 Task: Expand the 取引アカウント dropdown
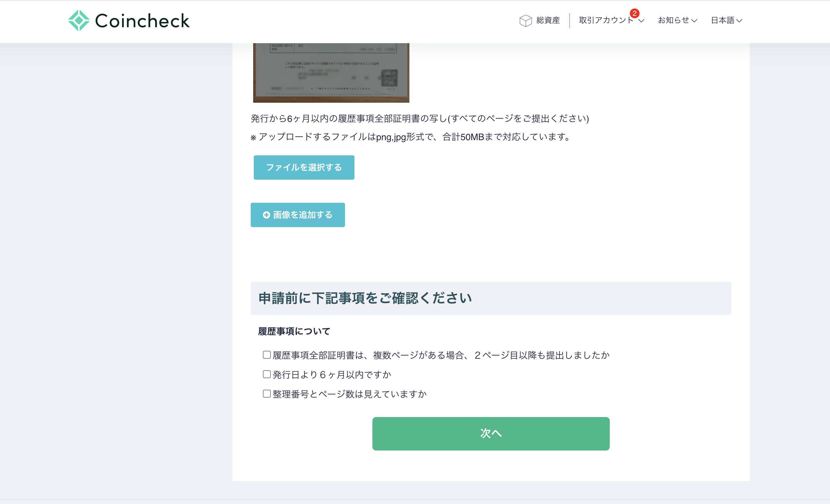click(x=611, y=21)
